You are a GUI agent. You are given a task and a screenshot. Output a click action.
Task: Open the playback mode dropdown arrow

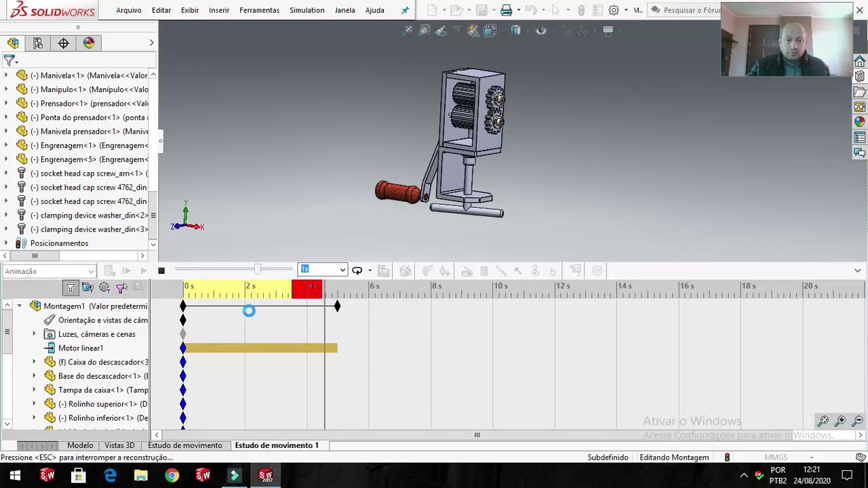point(370,271)
